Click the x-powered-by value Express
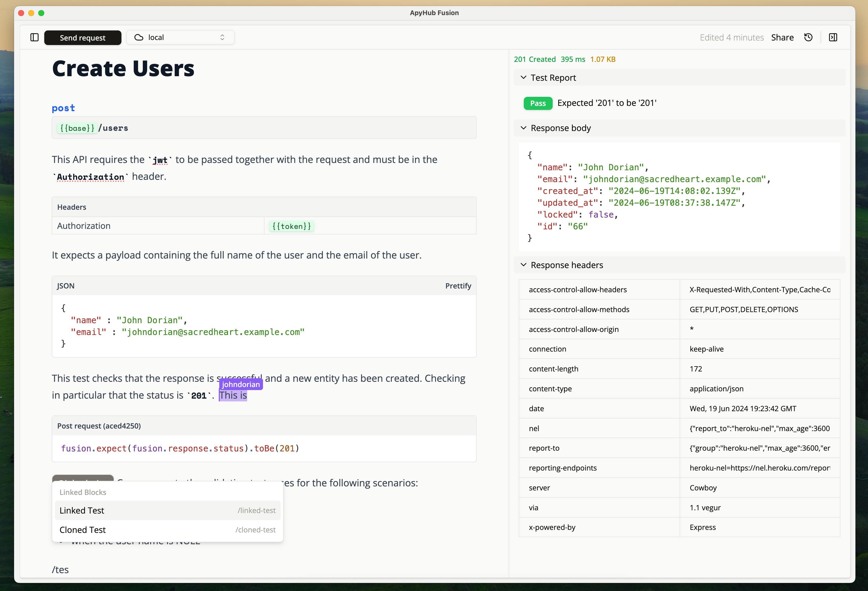Image resolution: width=868 pixels, height=591 pixels. pyautogui.click(x=703, y=527)
